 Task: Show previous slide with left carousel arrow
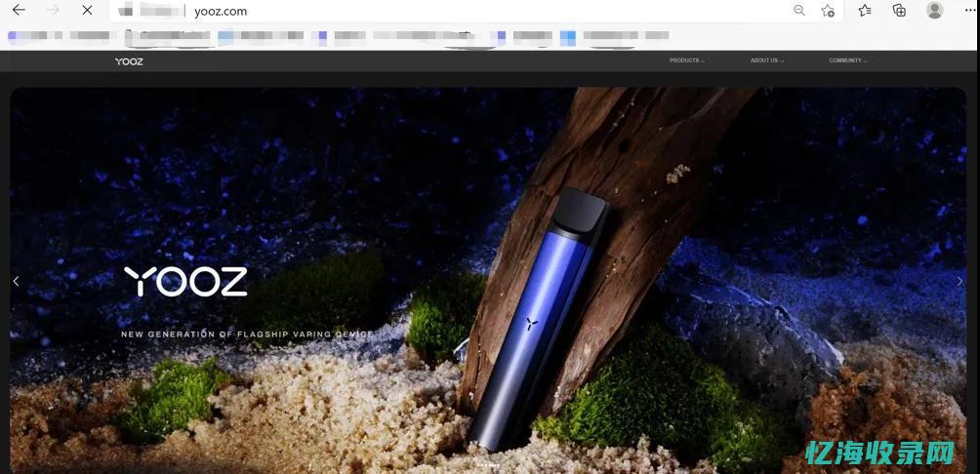(x=17, y=281)
